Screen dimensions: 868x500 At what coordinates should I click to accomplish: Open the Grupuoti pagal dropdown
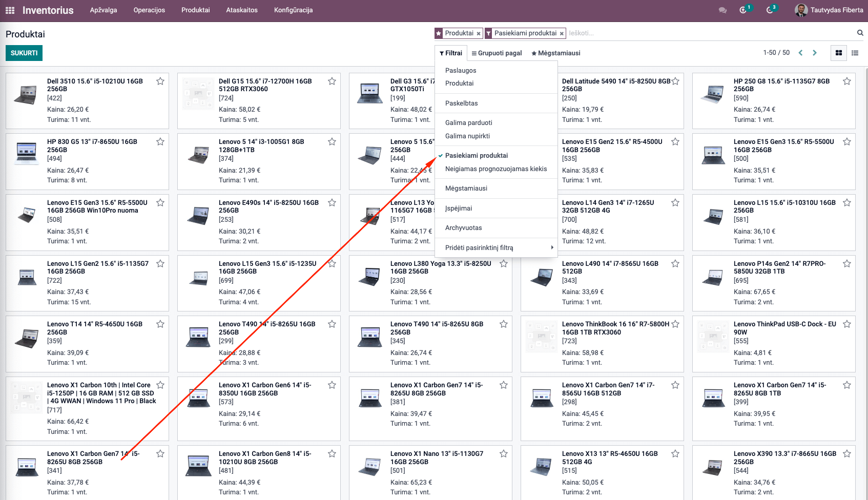pyautogui.click(x=497, y=53)
